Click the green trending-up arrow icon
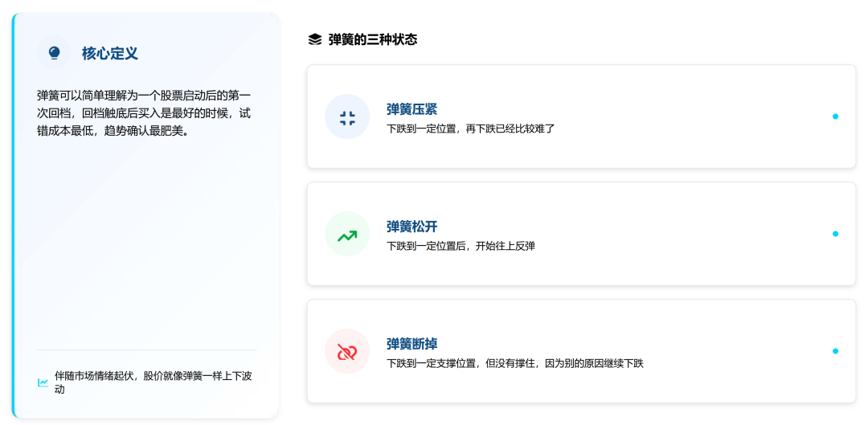 347,234
